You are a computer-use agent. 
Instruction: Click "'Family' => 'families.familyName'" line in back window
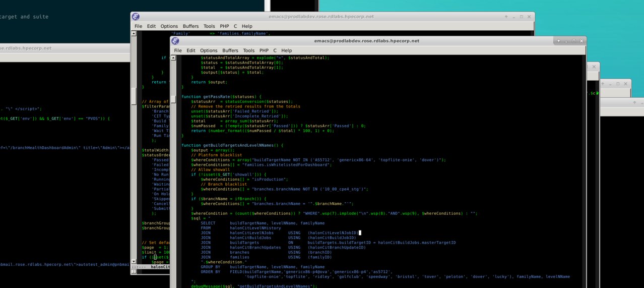(x=221, y=33)
